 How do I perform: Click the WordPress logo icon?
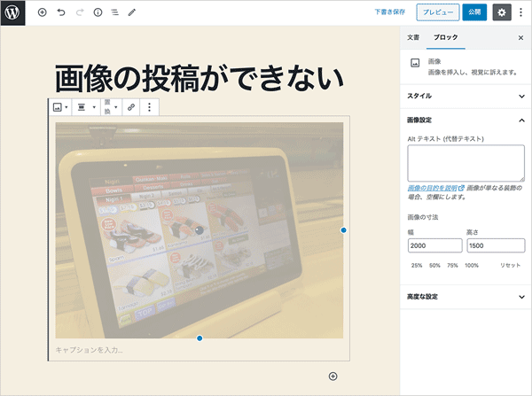tap(12, 13)
